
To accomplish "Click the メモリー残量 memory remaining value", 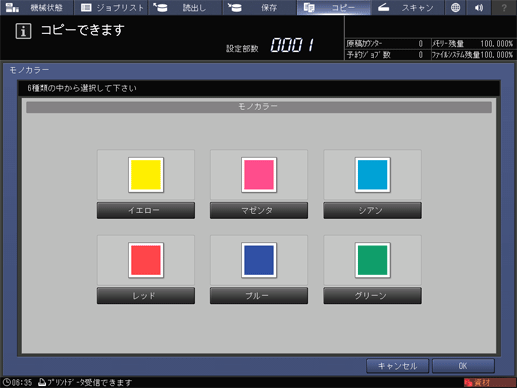I will (496, 44).
